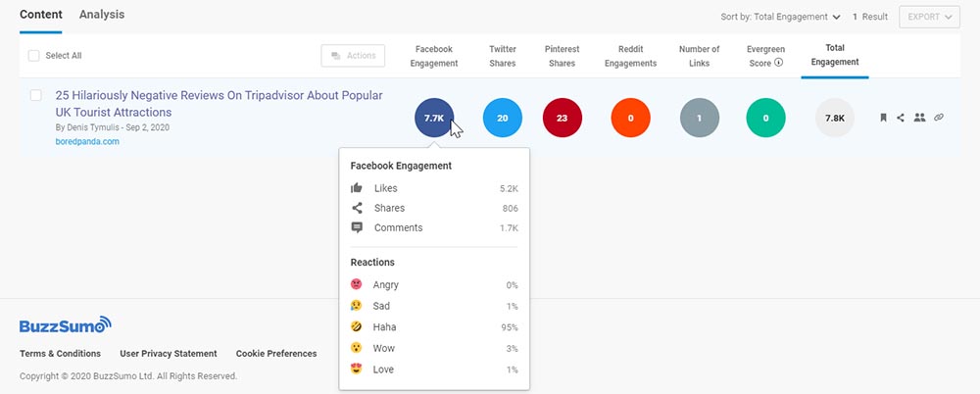Expand the Export dropdown button
980x394 pixels.
(x=933, y=17)
